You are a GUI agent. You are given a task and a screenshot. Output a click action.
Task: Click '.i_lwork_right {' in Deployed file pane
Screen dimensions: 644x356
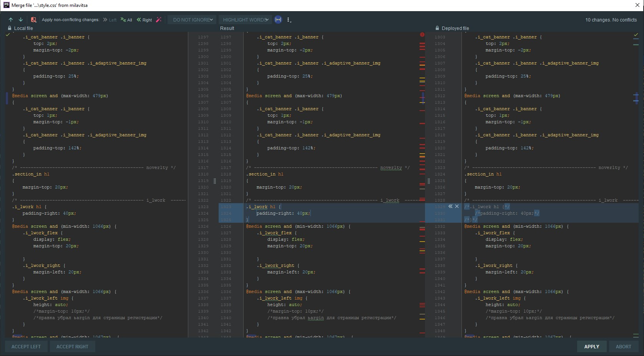click(496, 265)
